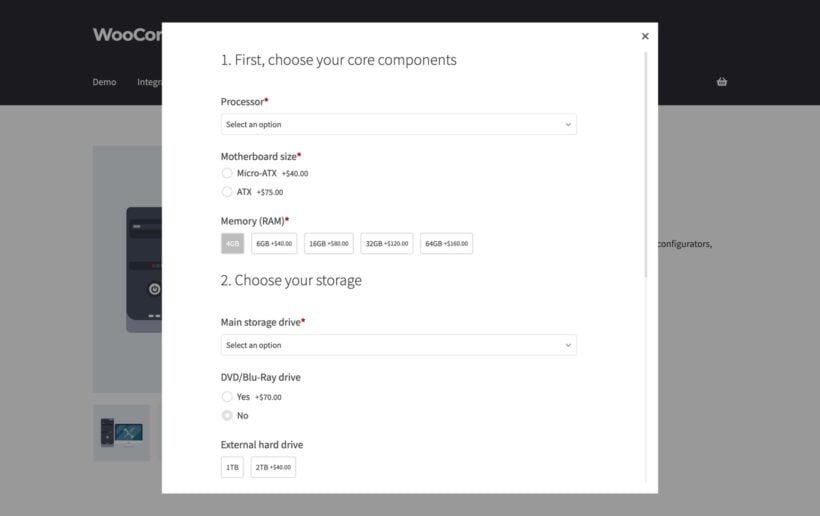Click the main product image of PC tower
The image size is (820, 516).
click(128, 269)
